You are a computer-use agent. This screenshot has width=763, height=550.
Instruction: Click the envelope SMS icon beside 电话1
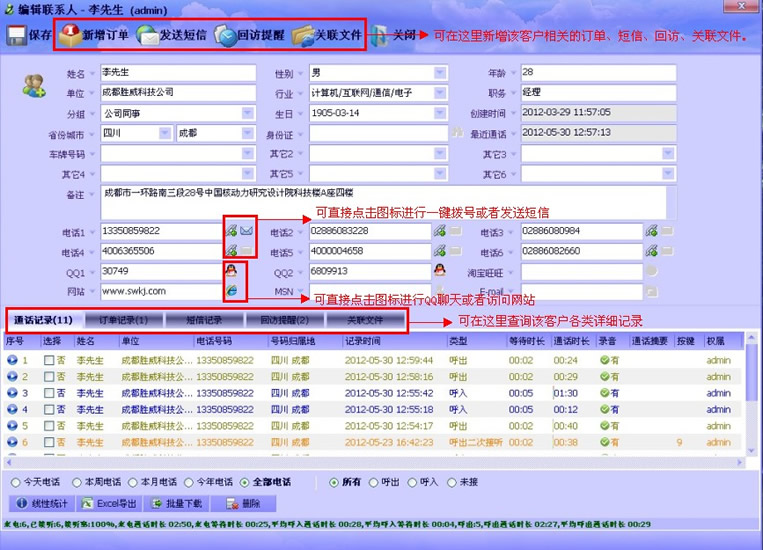point(247,231)
